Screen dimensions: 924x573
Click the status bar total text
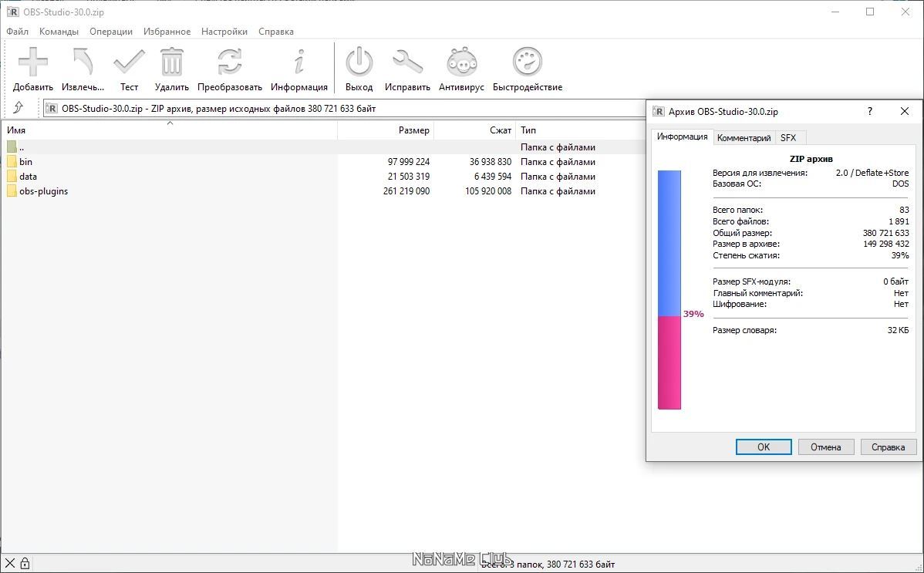click(x=548, y=565)
